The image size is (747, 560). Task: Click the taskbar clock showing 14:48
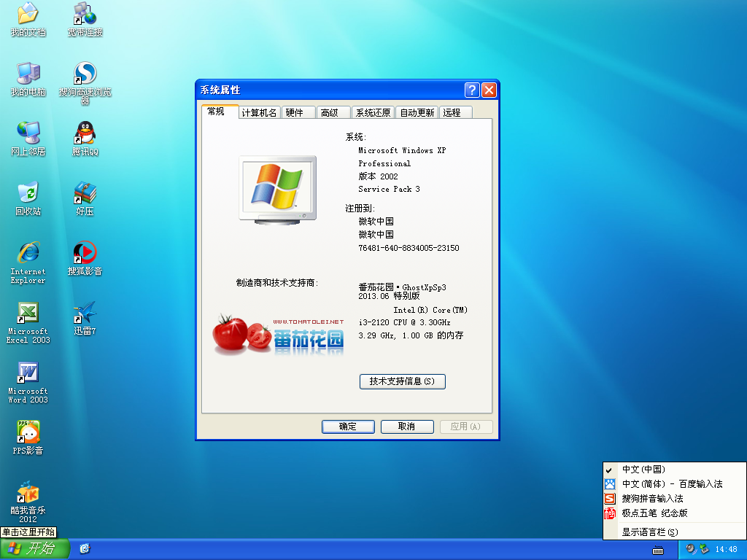(x=726, y=550)
